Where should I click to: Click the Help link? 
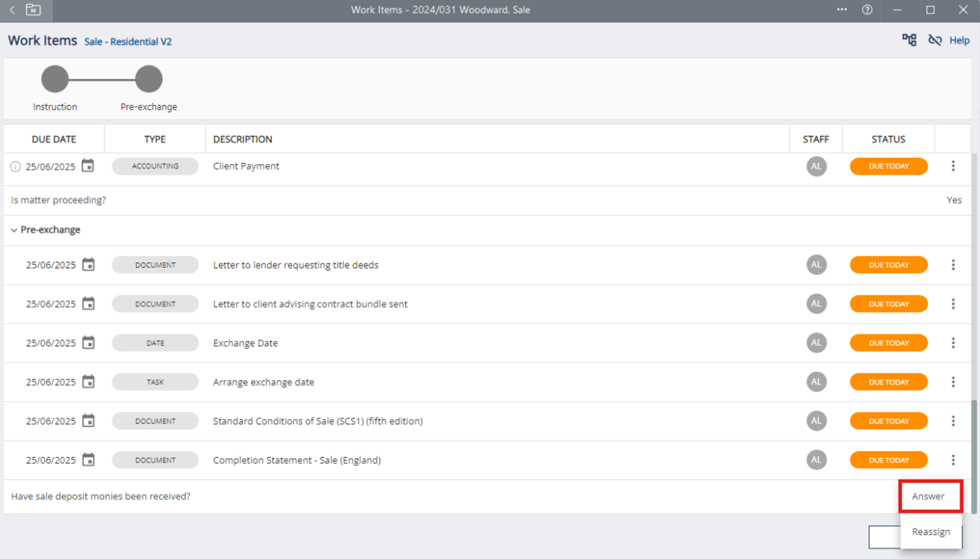(x=959, y=41)
